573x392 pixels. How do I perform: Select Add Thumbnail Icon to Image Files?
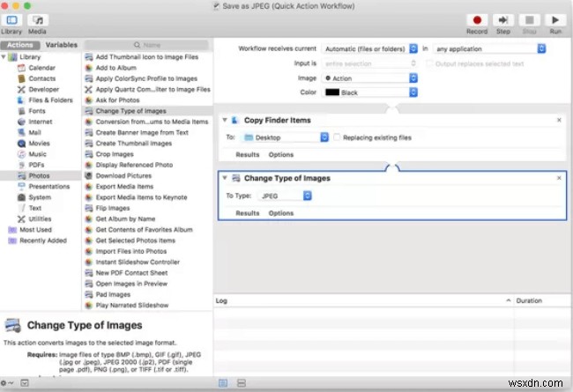coord(147,57)
